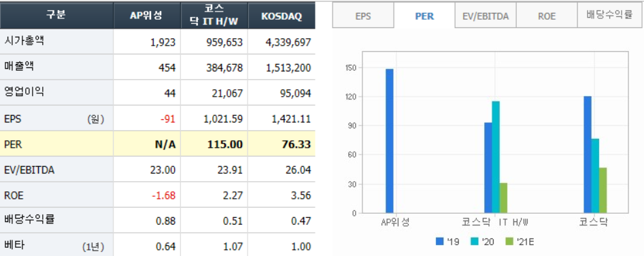The width and height of the screenshot is (644, 256).
Task: Click EPS value 1,021.59
Action: [x=223, y=119]
